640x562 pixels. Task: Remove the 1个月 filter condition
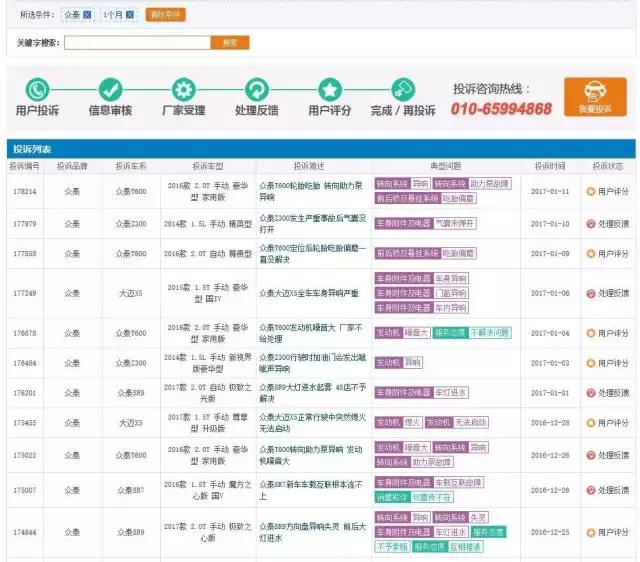(130, 15)
